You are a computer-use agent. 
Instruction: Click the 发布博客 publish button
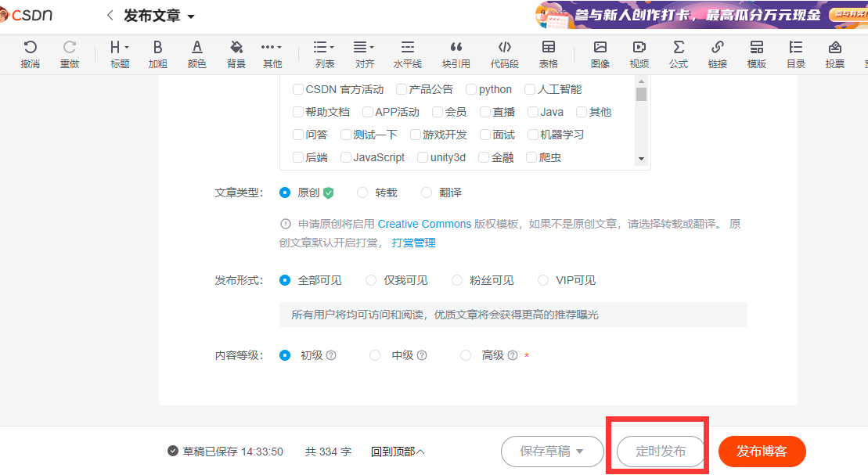[762, 452]
